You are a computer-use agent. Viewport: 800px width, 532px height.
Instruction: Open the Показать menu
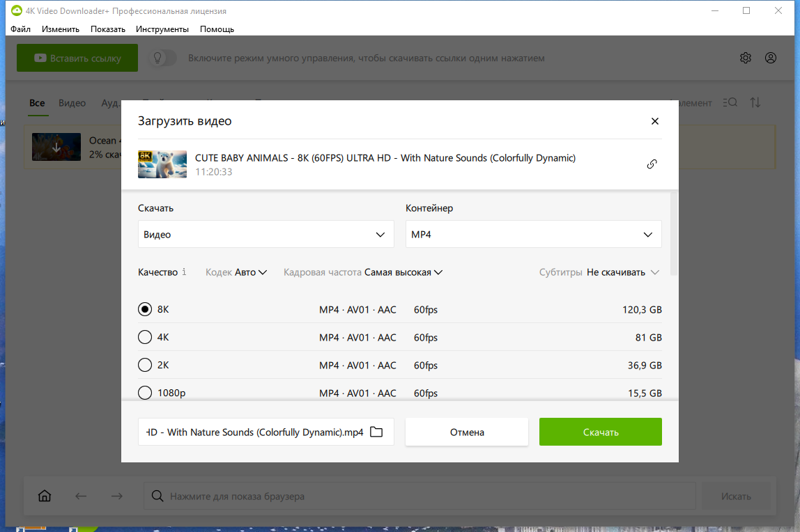pos(107,29)
